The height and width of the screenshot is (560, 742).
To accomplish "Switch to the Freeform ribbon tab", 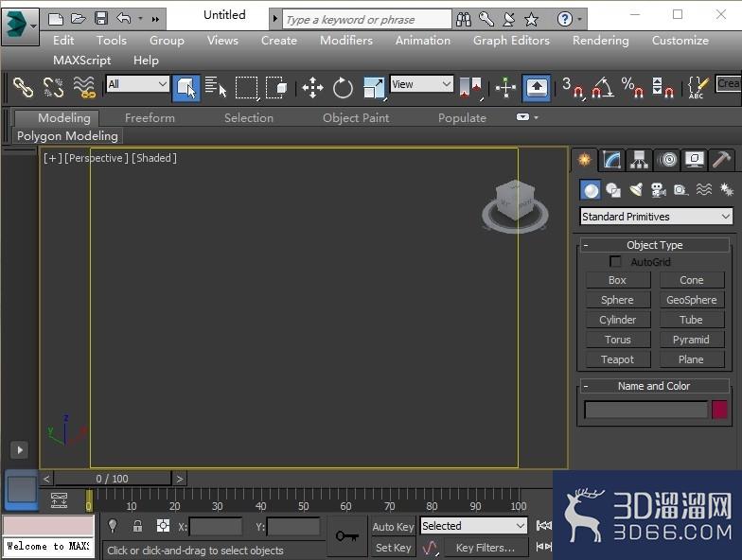I will [150, 117].
